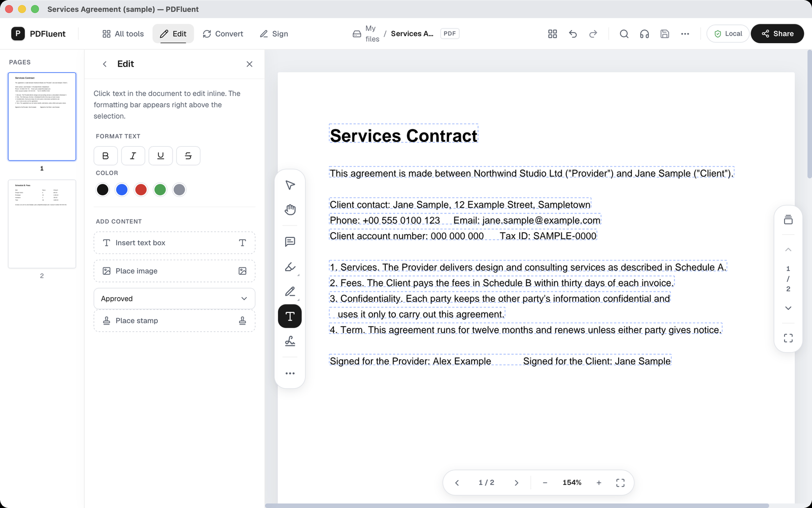Image resolution: width=812 pixels, height=508 pixels.
Task: Close the Edit panel
Action: coord(249,64)
